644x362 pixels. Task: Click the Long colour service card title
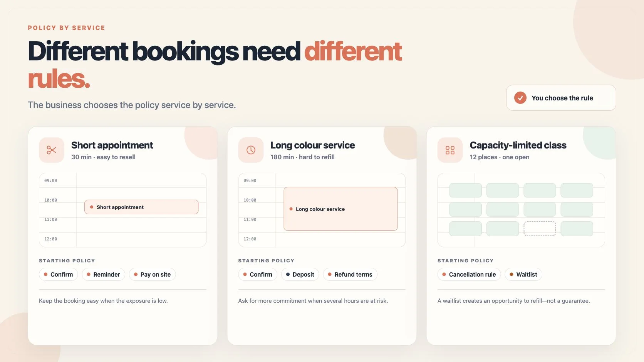click(312, 145)
